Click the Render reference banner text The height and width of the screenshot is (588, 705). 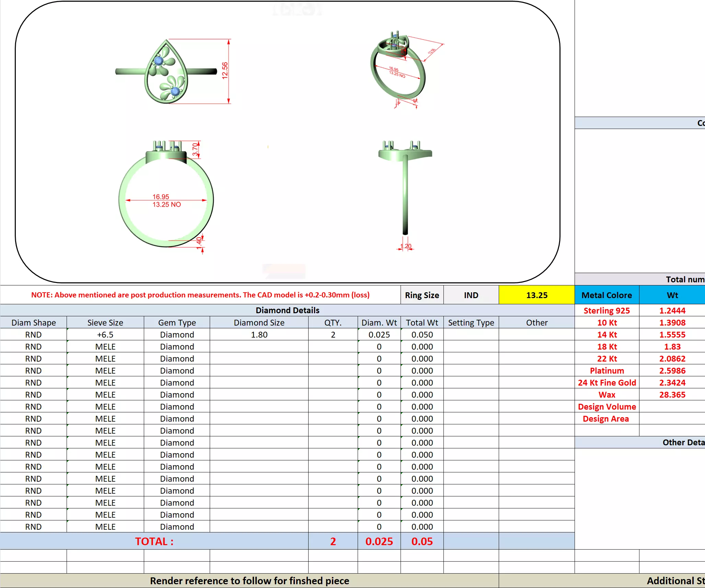click(x=250, y=580)
